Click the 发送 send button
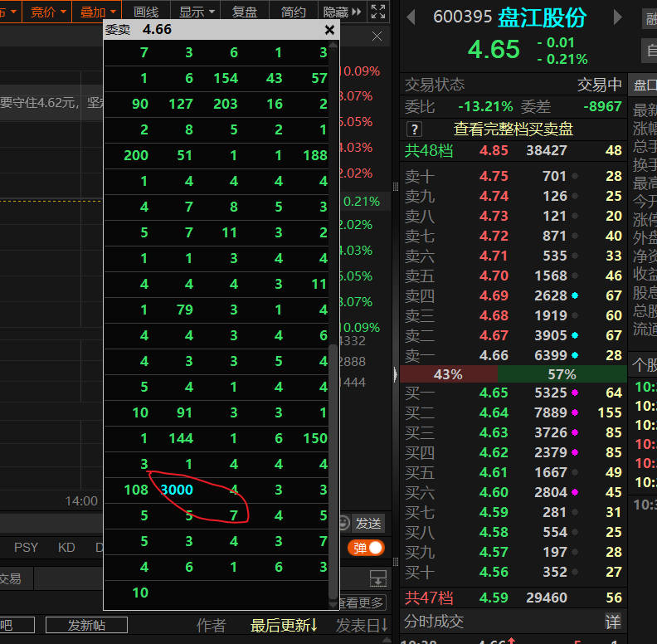657x644 pixels. (x=368, y=523)
